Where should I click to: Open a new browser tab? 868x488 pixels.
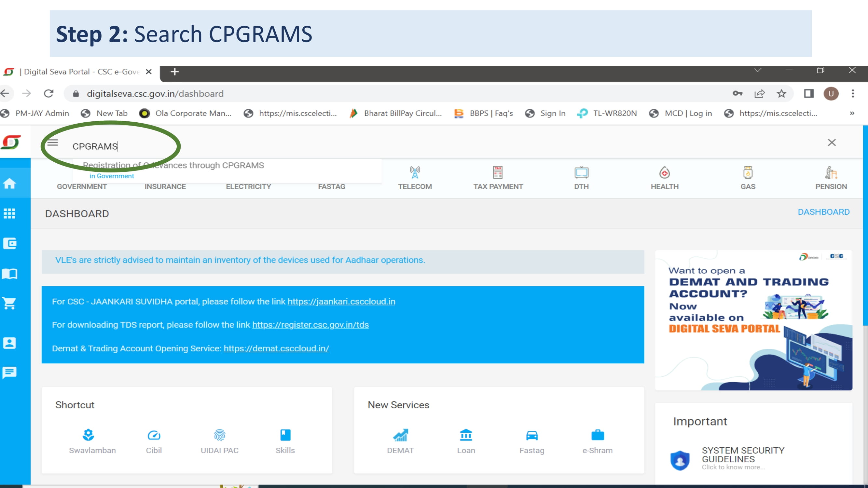(174, 72)
